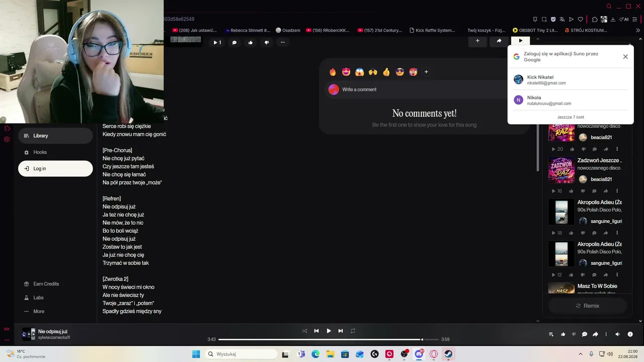Open the Windows Start menu
The image size is (644, 362).
196,354
